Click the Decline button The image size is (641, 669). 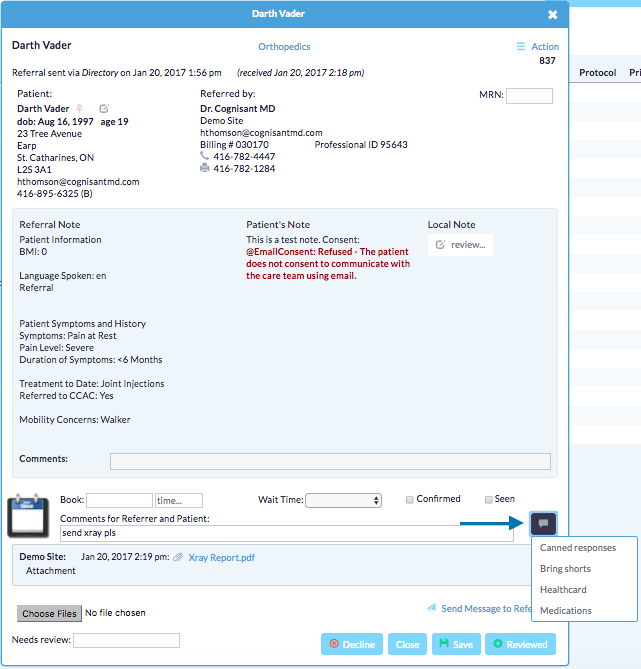(351, 644)
